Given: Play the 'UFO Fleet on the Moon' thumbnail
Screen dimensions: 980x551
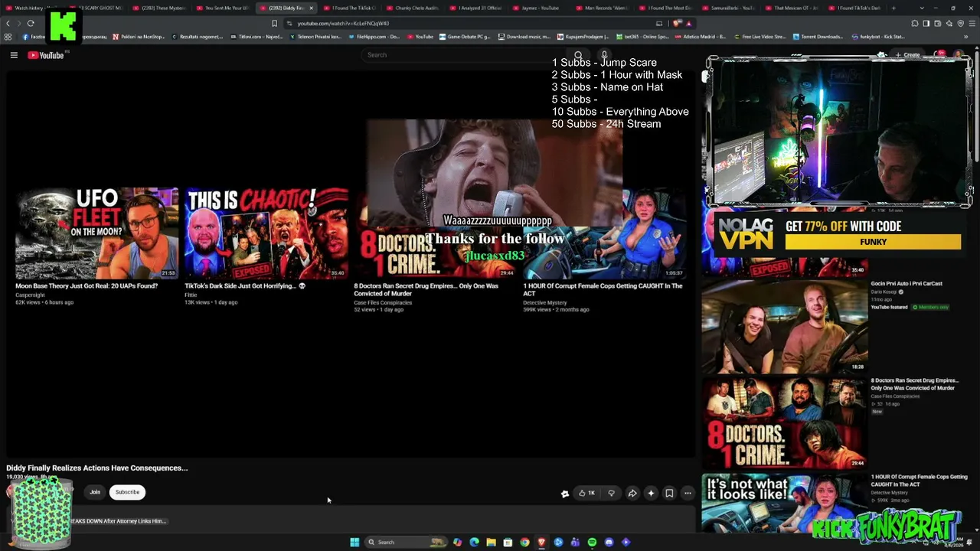Looking at the screenshot, I should 96,233.
